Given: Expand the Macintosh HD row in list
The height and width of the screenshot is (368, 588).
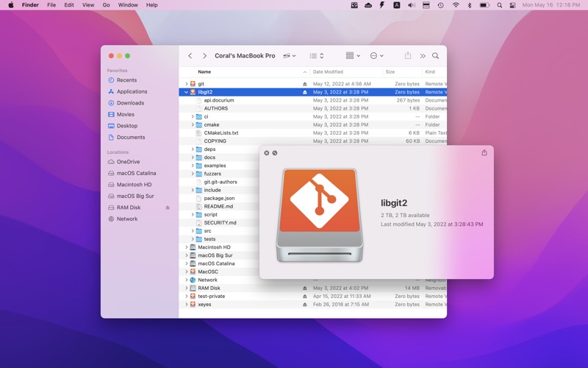Looking at the screenshot, I should pos(187,247).
